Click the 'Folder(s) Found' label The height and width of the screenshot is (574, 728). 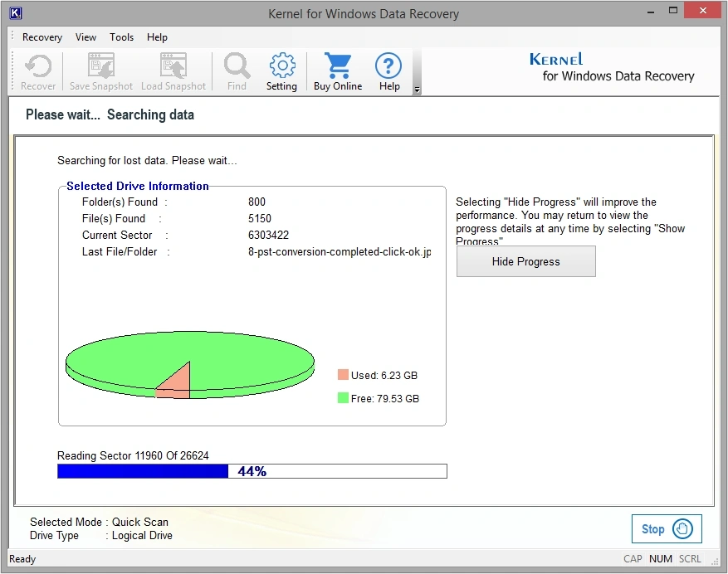(x=120, y=202)
